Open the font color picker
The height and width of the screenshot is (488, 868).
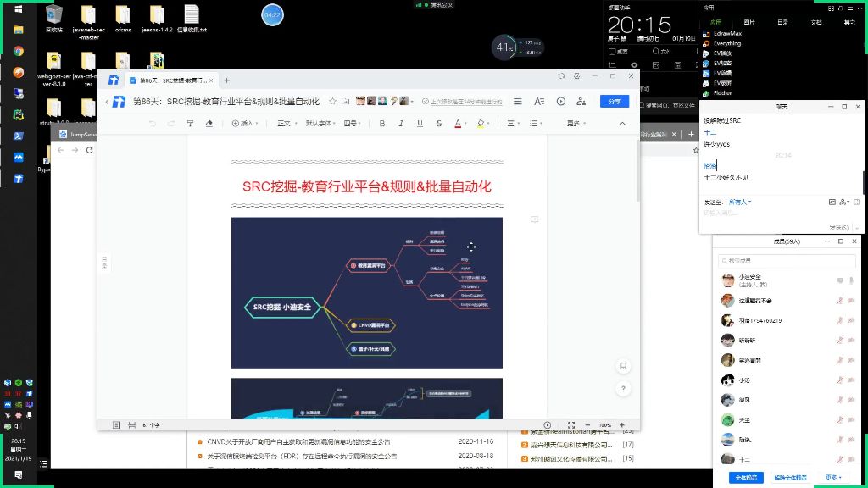click(460, 124)
